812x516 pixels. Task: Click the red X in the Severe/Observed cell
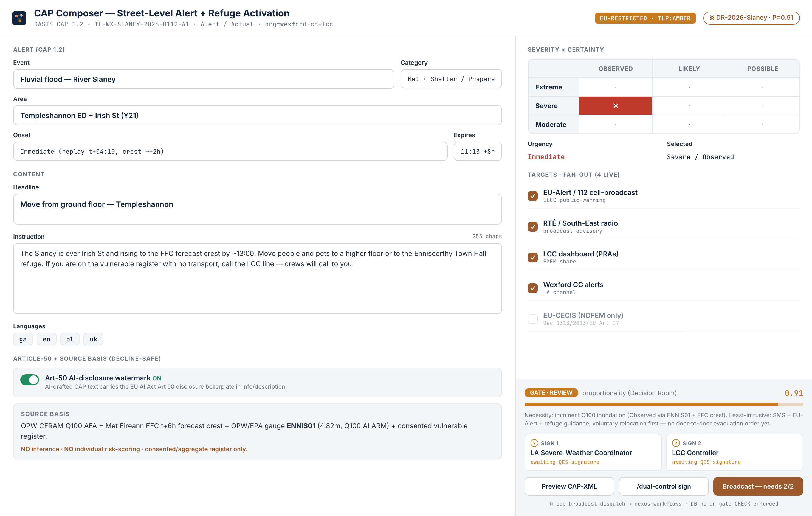pyautogui.click(x=615, y=106)
